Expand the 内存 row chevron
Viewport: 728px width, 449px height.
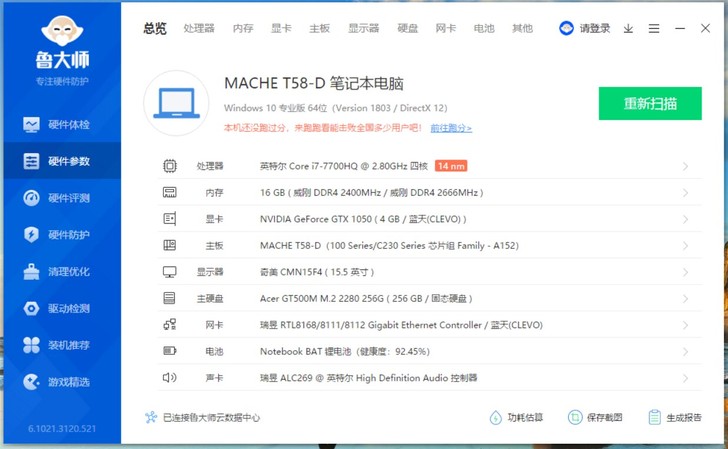[685, 193]
